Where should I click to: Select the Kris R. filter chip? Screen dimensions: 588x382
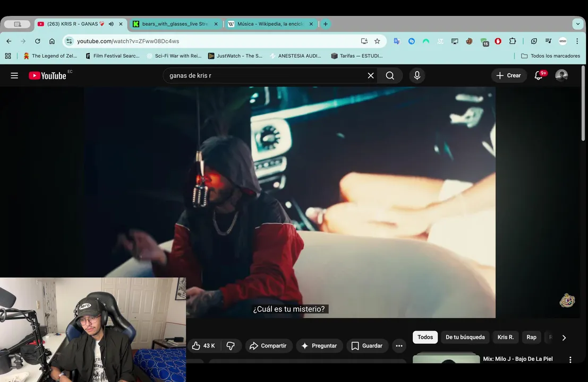pyautogui.click(x=506, y=337)
